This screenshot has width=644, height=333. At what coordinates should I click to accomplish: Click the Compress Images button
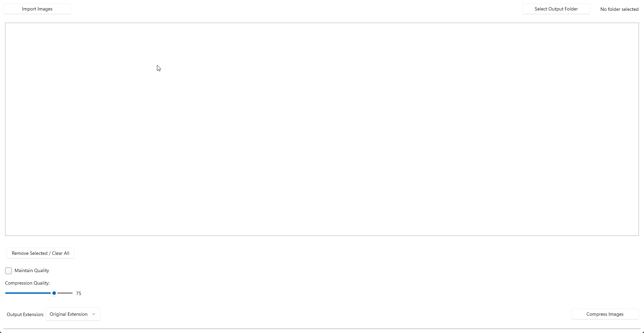tap(605, 314)
